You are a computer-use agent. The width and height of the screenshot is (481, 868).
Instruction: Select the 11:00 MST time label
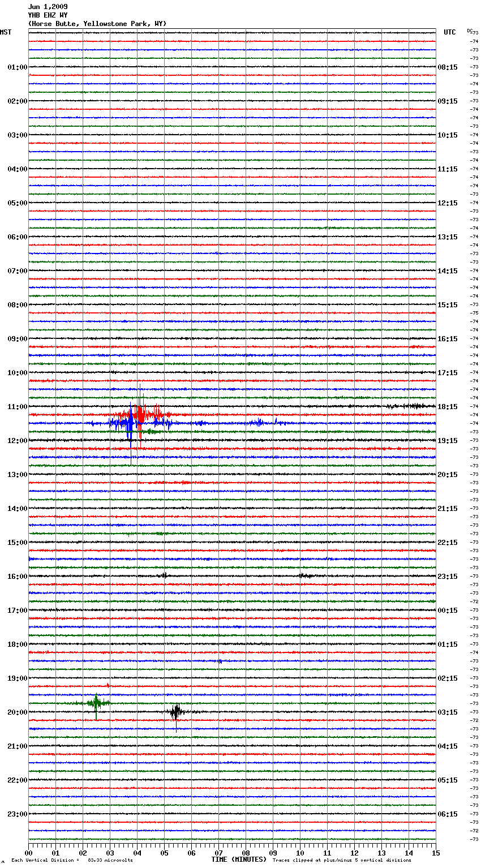(x=18, y=407)
